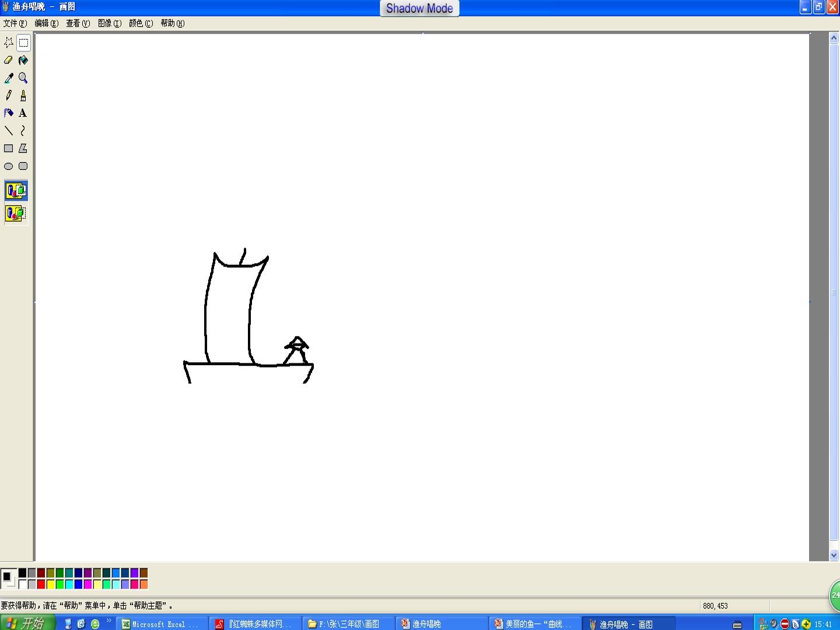The width and height of the screenshot is (840, 630).
Task: Select the Fill With Color bucket tool
Action: (23, 60)
